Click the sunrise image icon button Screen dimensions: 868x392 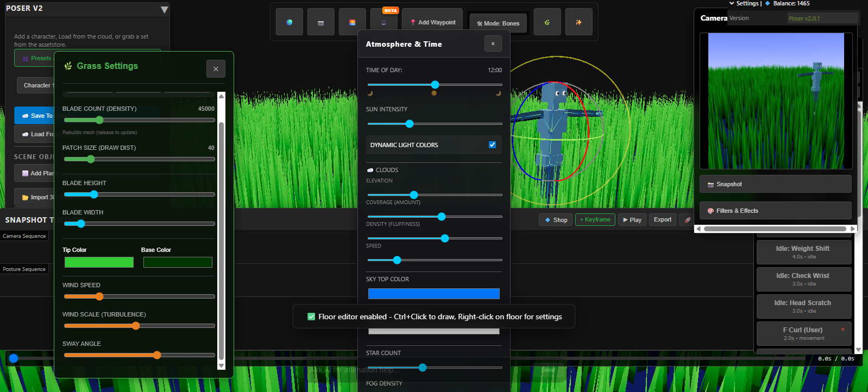coord(352,22)
